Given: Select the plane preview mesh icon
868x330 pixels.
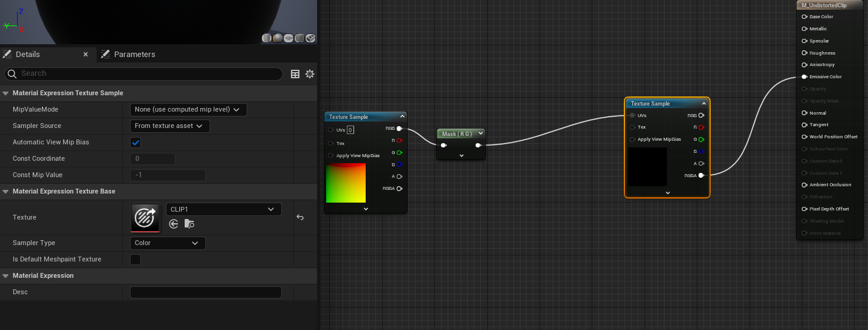Looking at the screenshot, I should pyautogui.click(x=289, y=38).
